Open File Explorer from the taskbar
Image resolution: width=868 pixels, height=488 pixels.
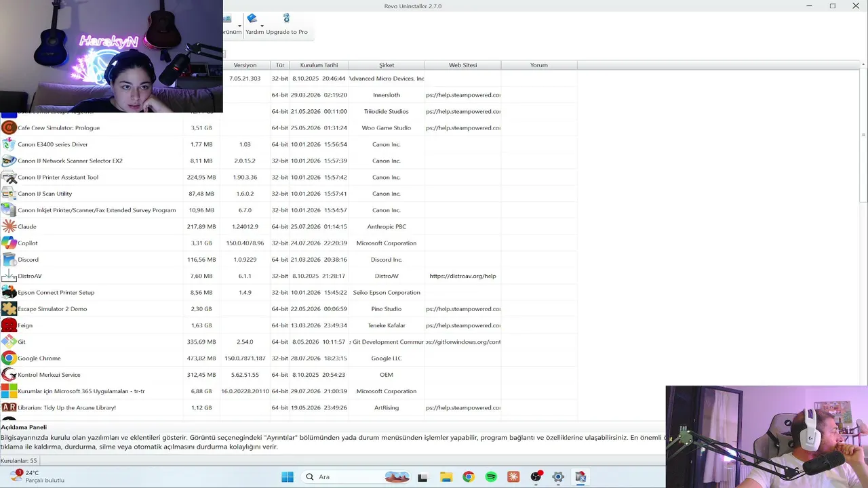click(446, 477)
